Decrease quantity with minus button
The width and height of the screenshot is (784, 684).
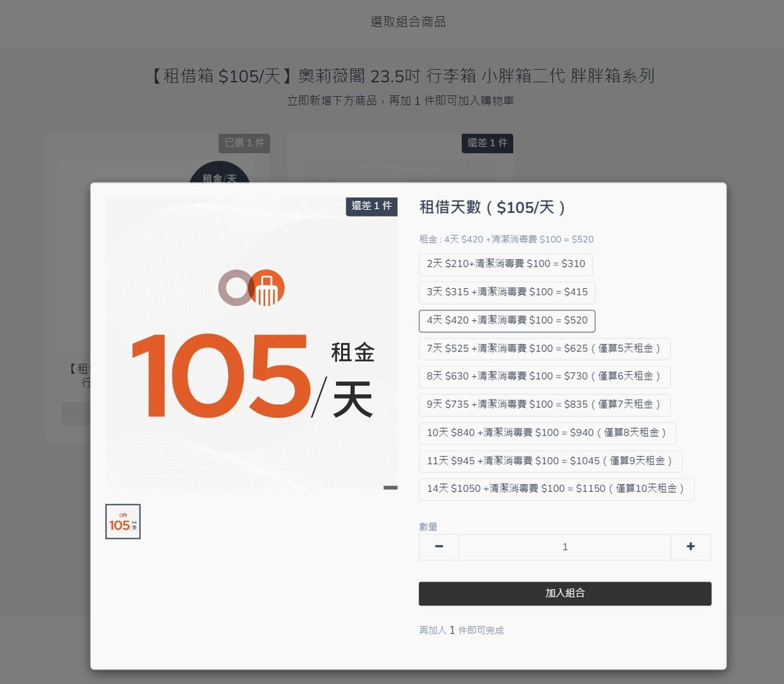pos(439,547)
